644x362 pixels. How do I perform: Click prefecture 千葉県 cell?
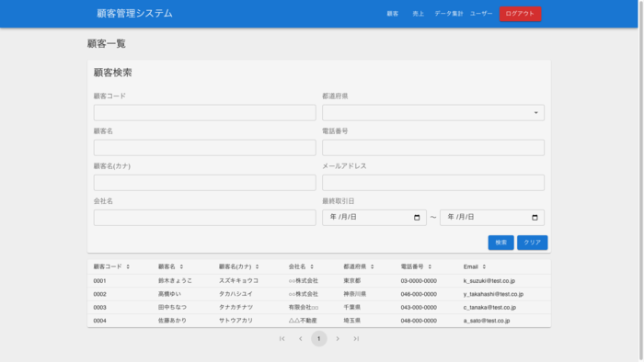pos(352,308)
